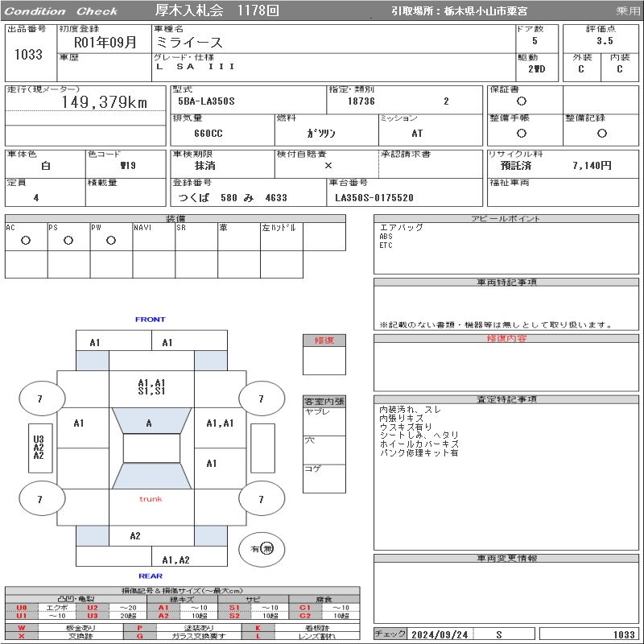Click the Condition Check title

click(x=61, y=11)
